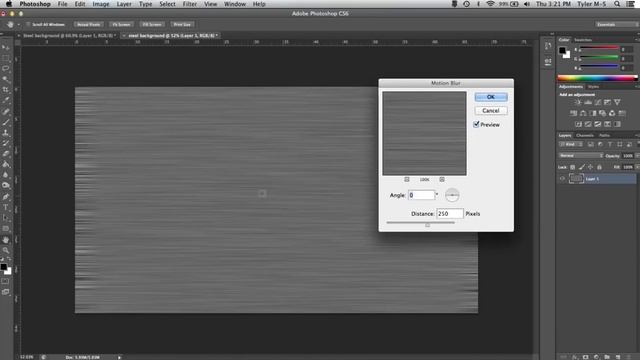Select the Clone Stamp tool

(6, 133)
